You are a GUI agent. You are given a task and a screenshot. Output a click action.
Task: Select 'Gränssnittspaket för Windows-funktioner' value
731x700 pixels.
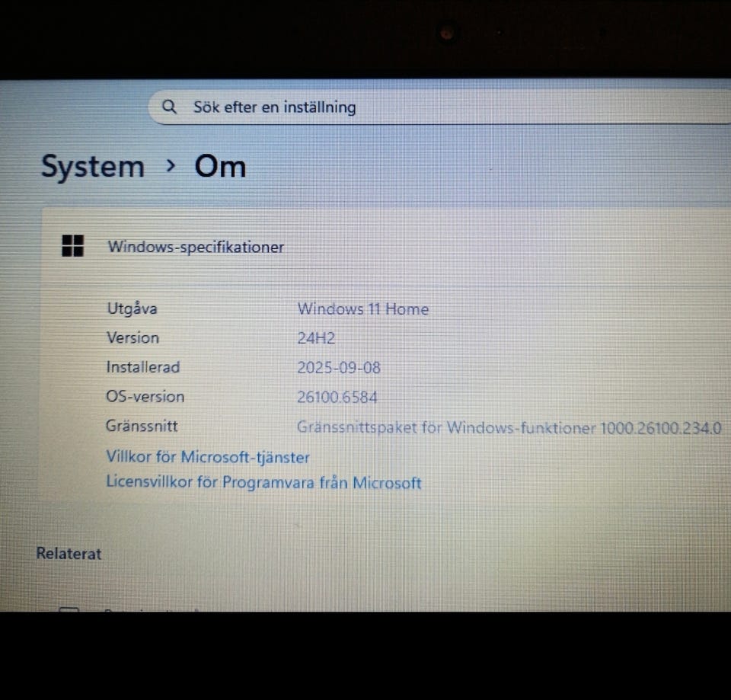point(509,427)
